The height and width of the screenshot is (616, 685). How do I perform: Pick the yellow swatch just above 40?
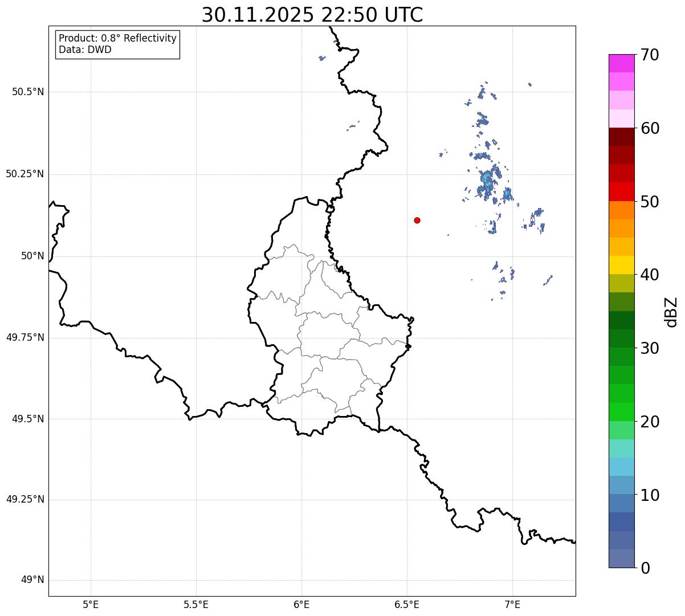point(621,266)
